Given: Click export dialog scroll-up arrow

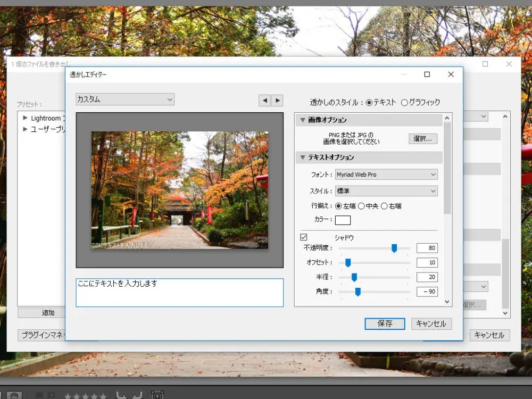Looking at the screenshot, I should [505, 117].
